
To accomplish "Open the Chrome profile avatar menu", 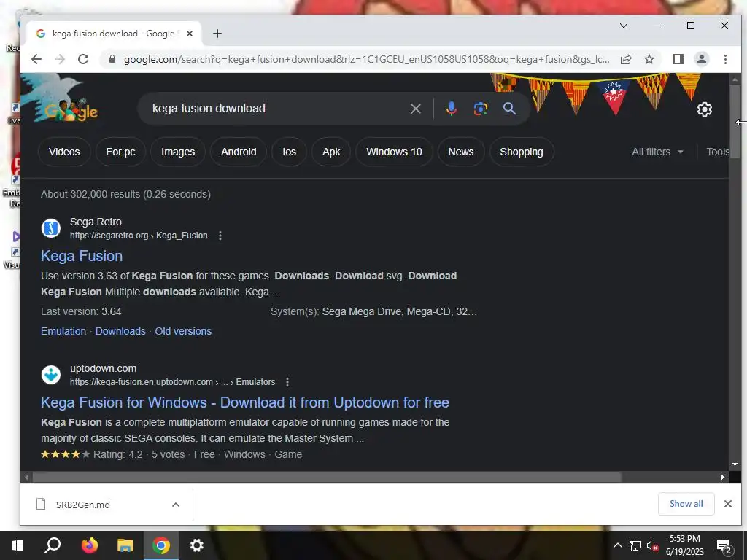I will [x=702, y=59].
